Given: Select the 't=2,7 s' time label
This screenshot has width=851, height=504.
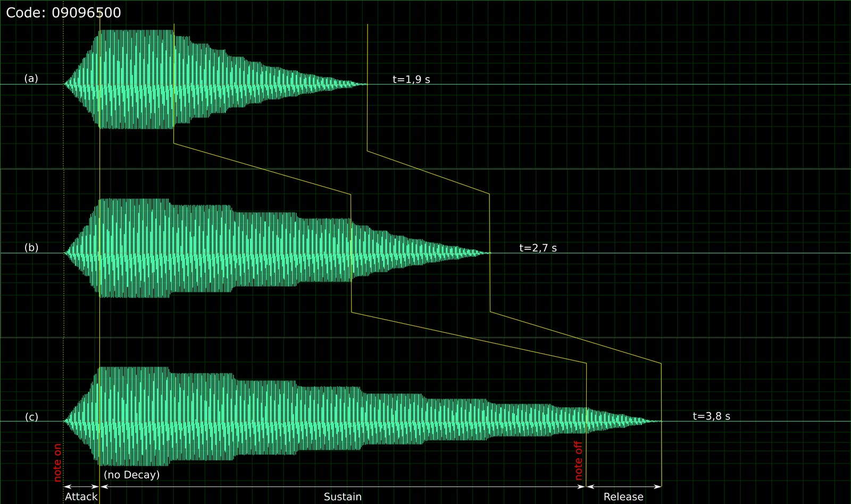Looking at the screenshot, I should [x=538, y=248].
